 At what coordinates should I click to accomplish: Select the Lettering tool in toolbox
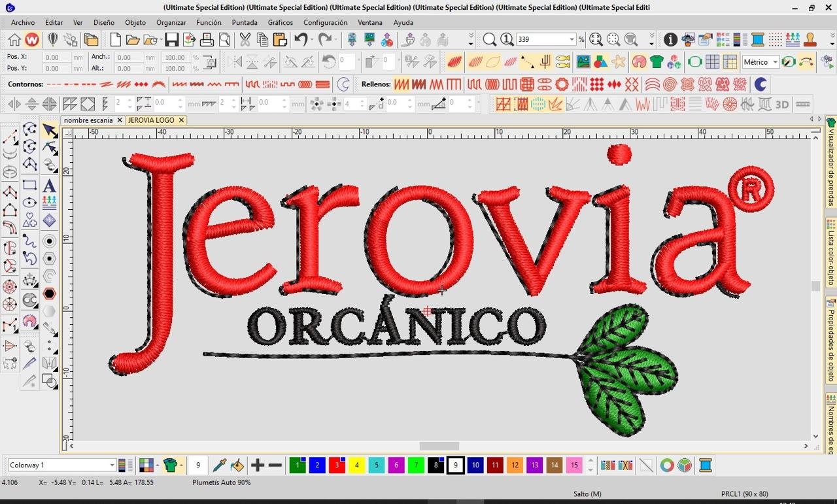tap(49, 186)
